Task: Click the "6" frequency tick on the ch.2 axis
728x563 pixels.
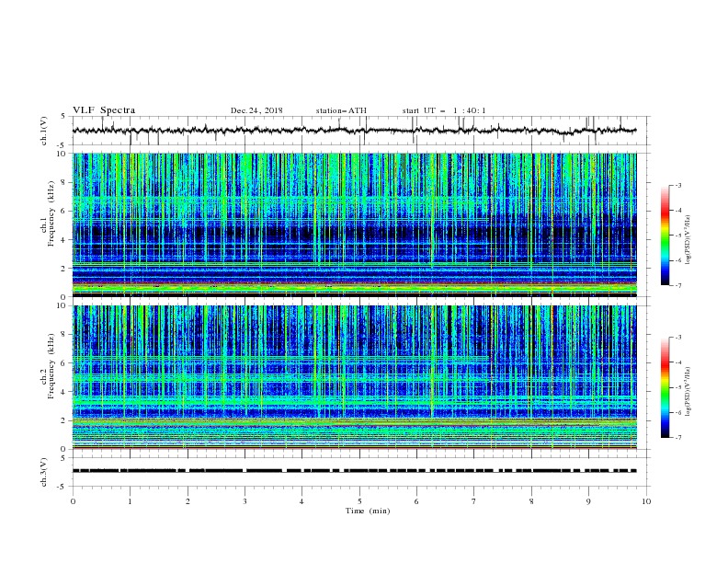Action: coord(64,363)
